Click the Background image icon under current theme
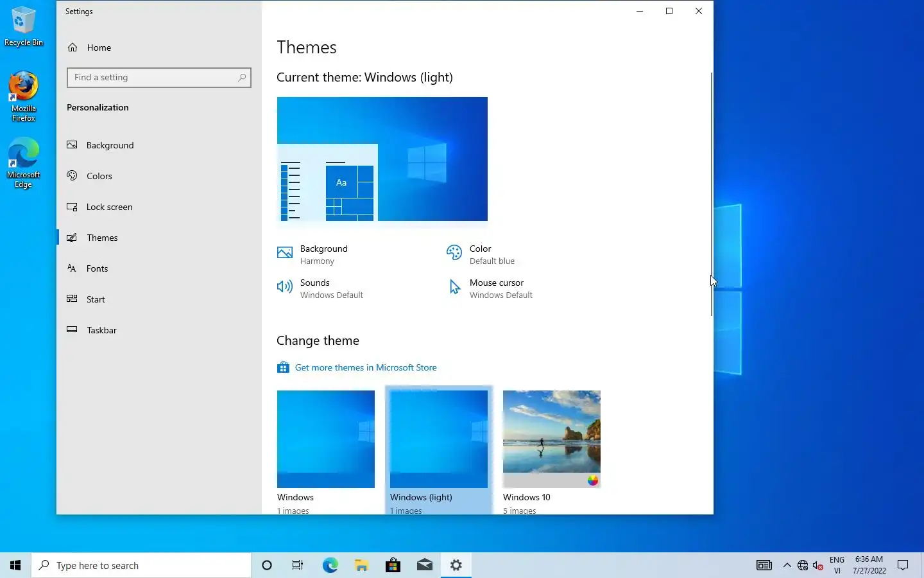924x578 pixels. [285, 253]
